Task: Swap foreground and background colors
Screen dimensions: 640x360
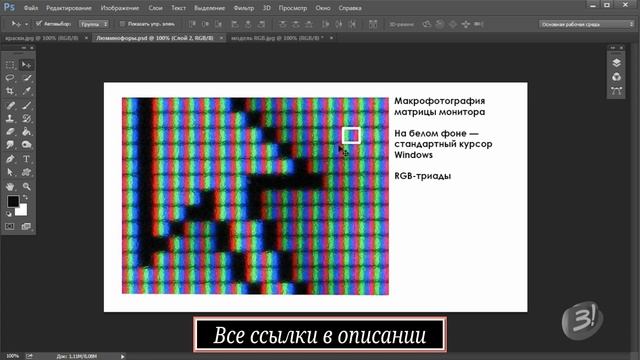Action: coord(25,197)
